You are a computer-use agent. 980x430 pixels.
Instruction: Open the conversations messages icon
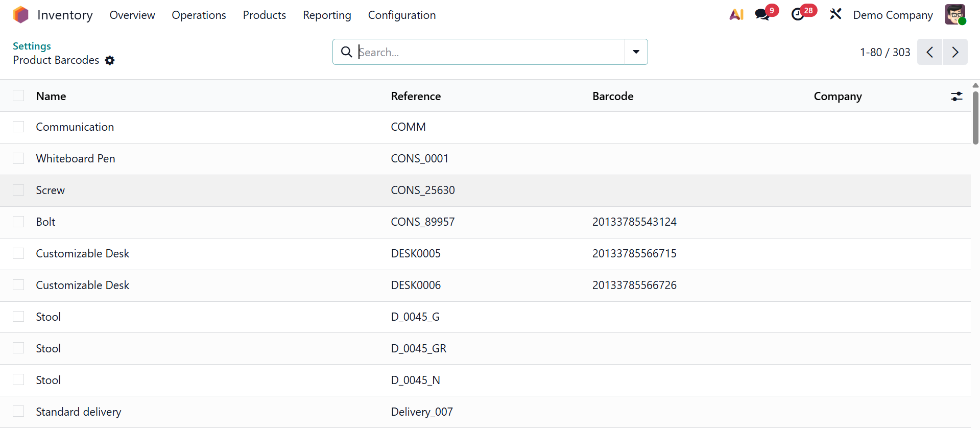pos(762,15)
